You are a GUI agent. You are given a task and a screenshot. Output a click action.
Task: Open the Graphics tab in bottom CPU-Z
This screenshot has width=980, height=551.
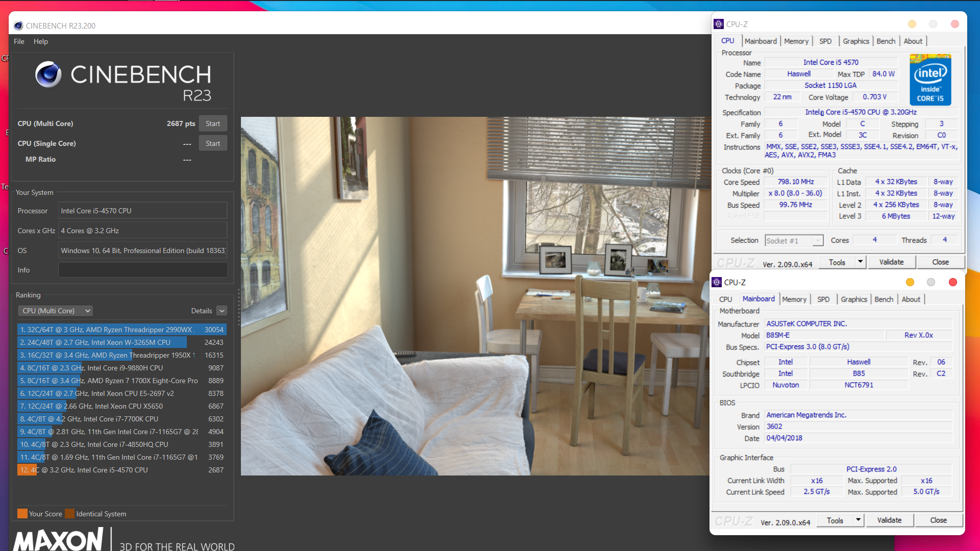click(x=853, y=299)
